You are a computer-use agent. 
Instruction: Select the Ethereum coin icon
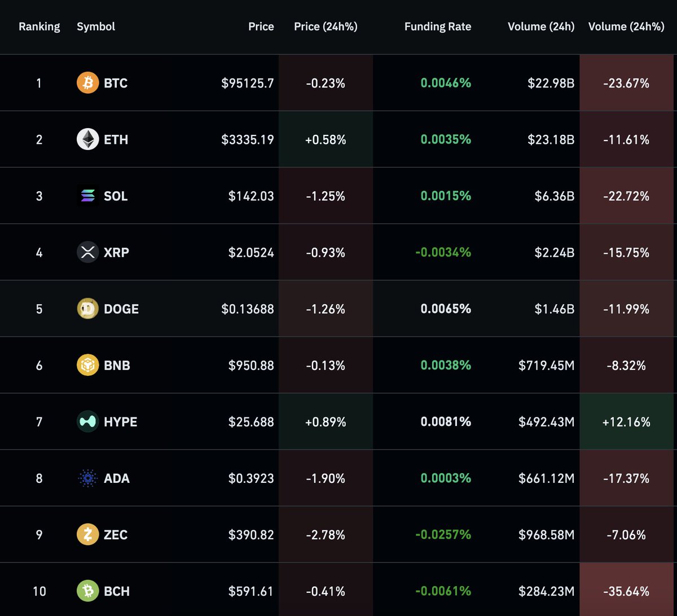coord(87,139)
